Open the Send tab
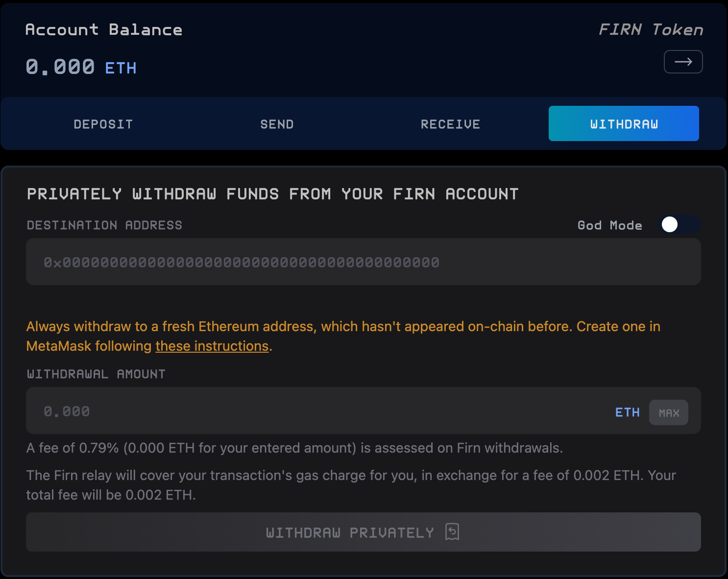728x579 pixels. point(277,124)
